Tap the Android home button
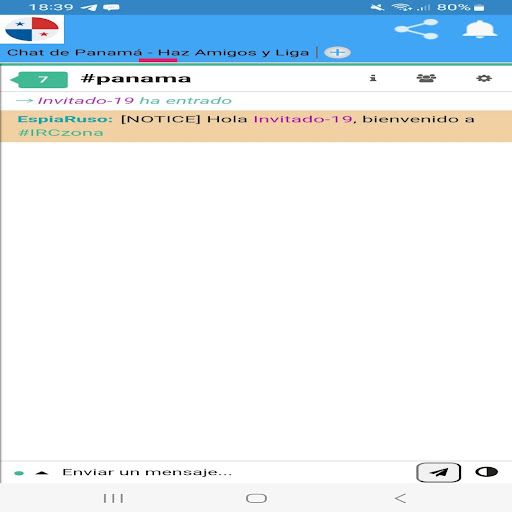 pos(256,498)
